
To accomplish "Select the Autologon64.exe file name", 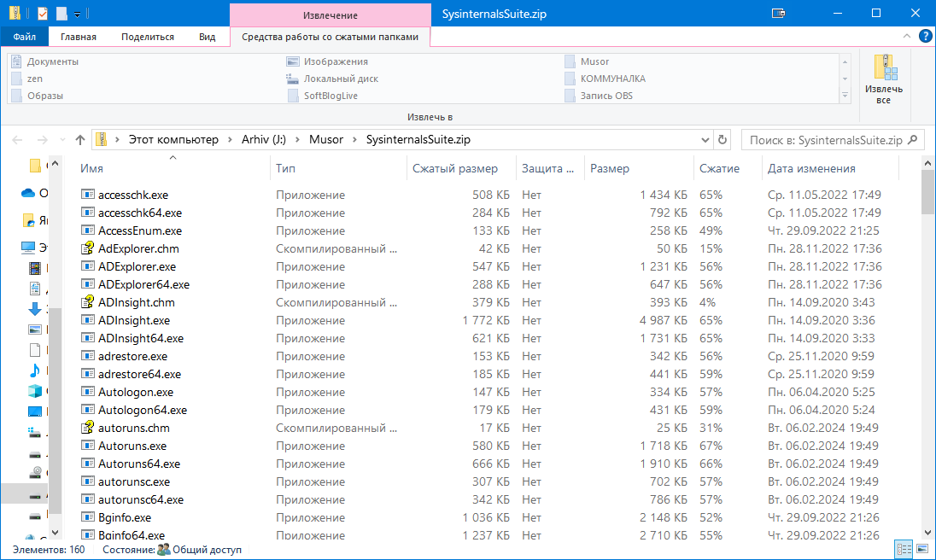I will click(x=143, y=410).
